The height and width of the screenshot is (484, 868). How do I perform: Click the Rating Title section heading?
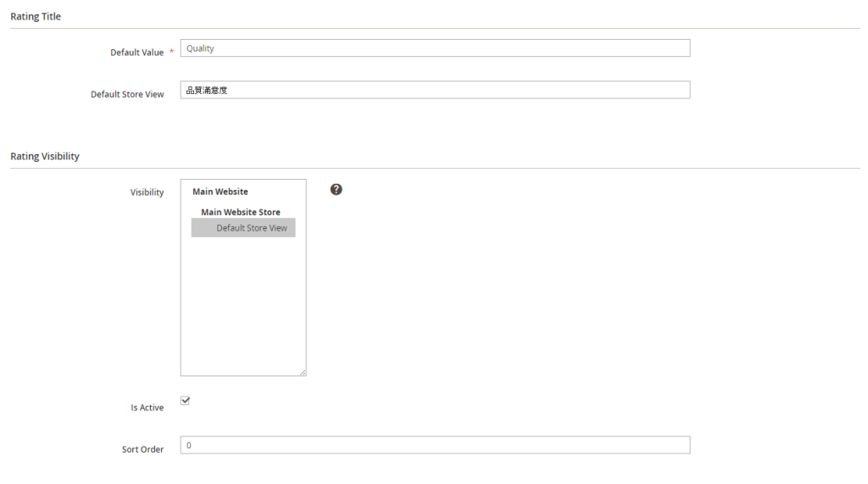pyautogui.click(x=36, y=17)
